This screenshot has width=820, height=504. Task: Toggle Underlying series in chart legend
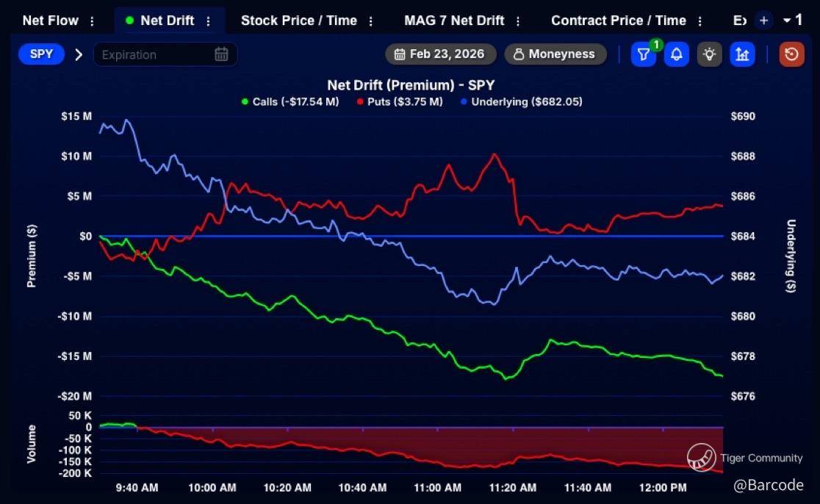tap(522, 101)
